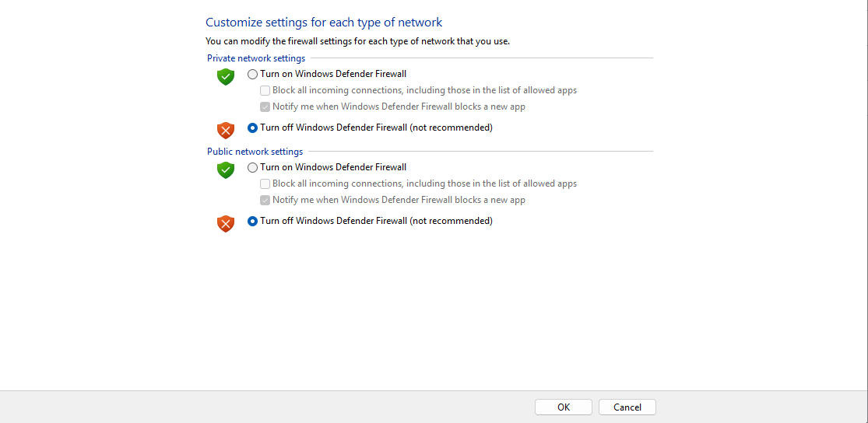Click the Private network settings label

256,58
